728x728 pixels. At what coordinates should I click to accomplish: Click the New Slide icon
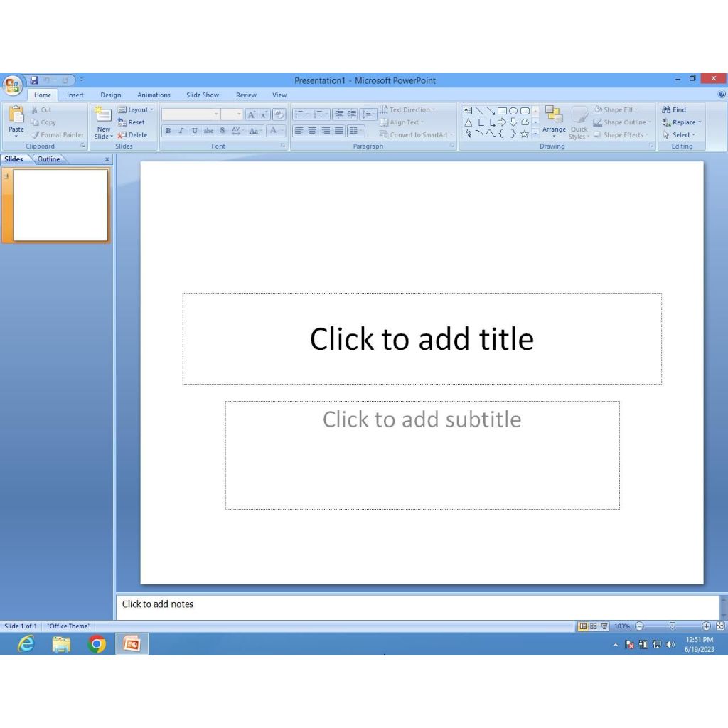coord(103,114)
